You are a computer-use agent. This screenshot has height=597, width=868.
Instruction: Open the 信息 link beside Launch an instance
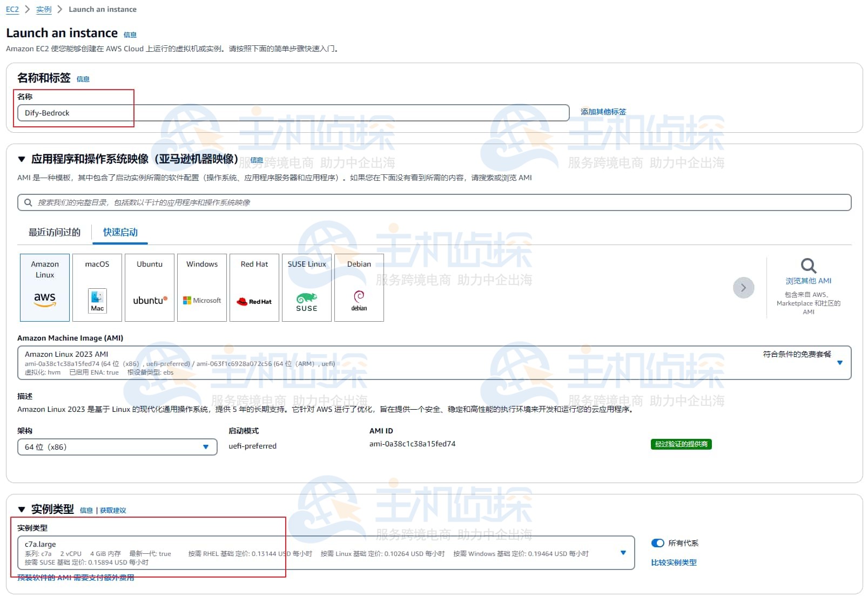(130, 35)
